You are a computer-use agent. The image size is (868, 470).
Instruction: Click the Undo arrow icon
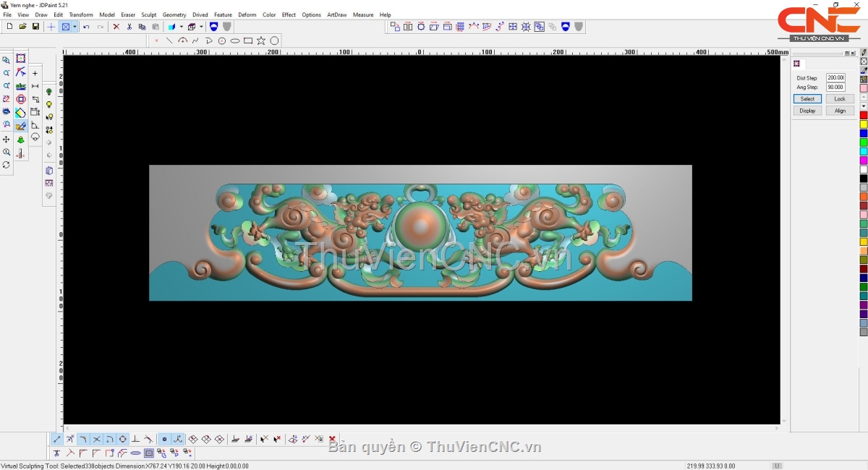[x=87, y=27]
